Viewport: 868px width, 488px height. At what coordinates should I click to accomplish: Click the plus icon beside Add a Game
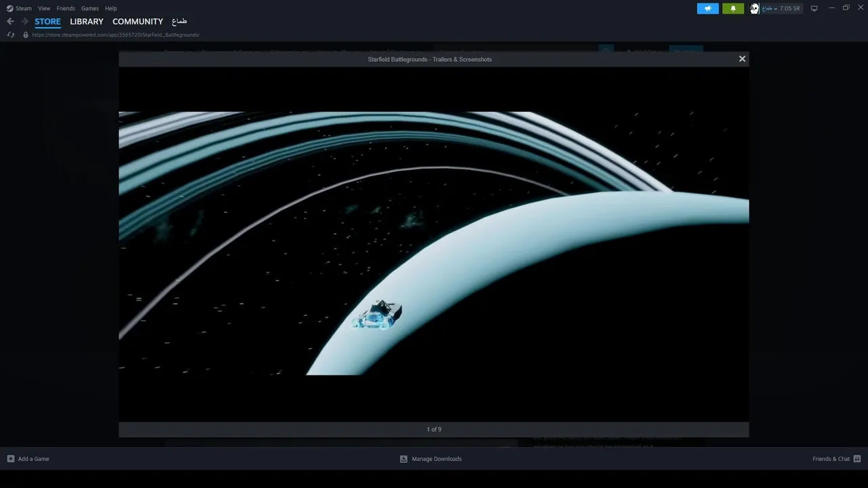[x=10, y=459]
